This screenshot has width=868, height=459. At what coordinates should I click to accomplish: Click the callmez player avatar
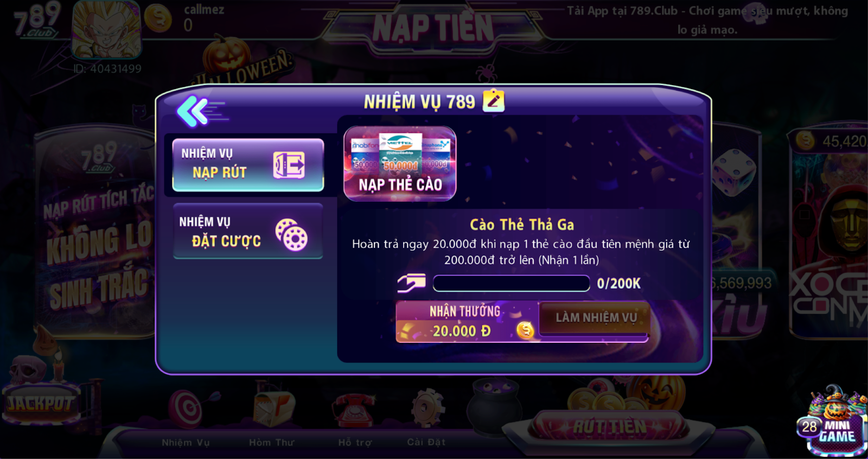point(107,29)
